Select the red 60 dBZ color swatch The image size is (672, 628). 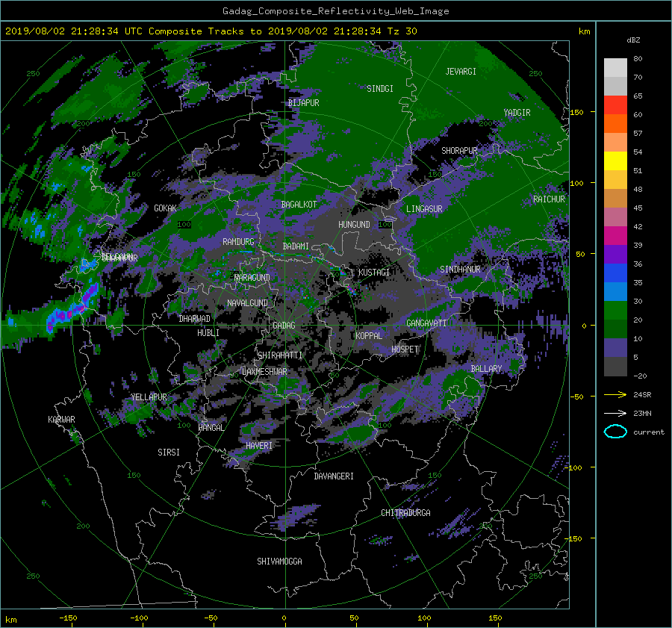pos(615,105)
